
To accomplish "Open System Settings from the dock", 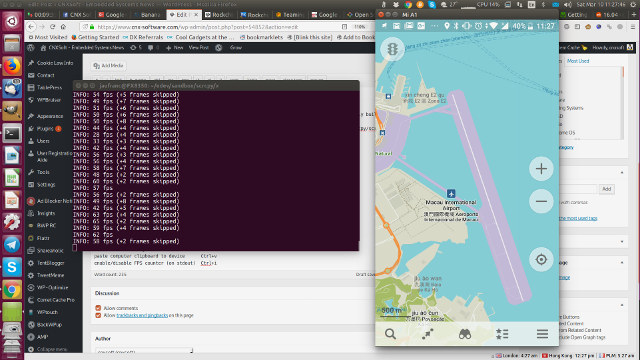I will pos(12,222).
